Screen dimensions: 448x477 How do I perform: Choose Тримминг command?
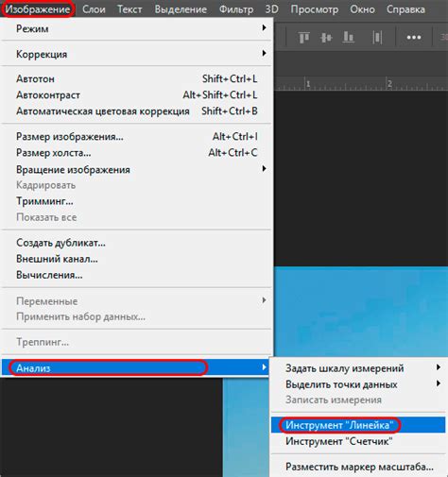136,201
